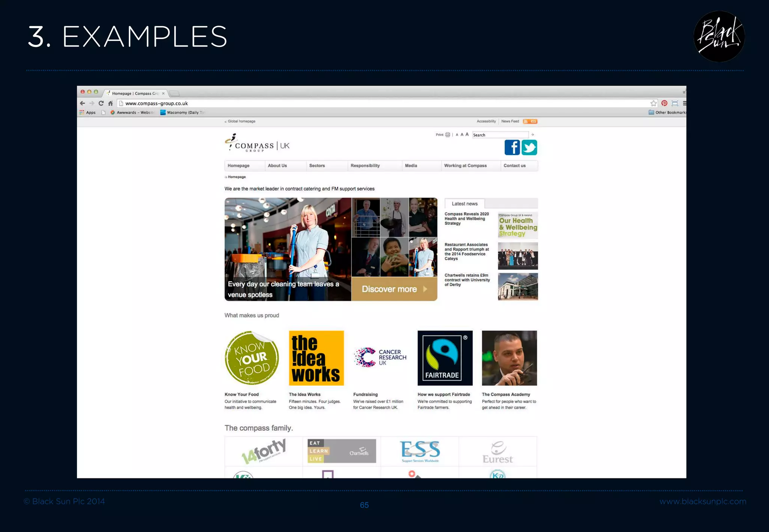The image size is (769, 532).
Task: Click the browser back arrow
Action: click(83, 103)
